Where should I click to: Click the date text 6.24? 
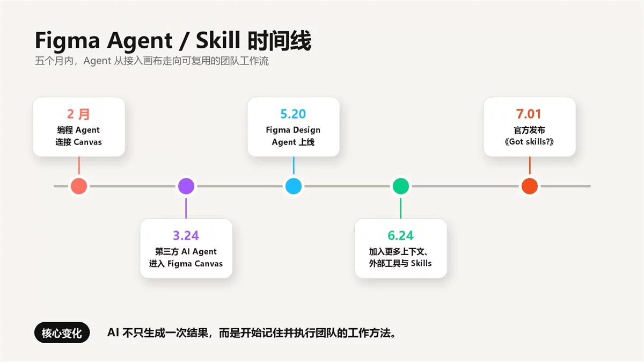coord(401,235)
